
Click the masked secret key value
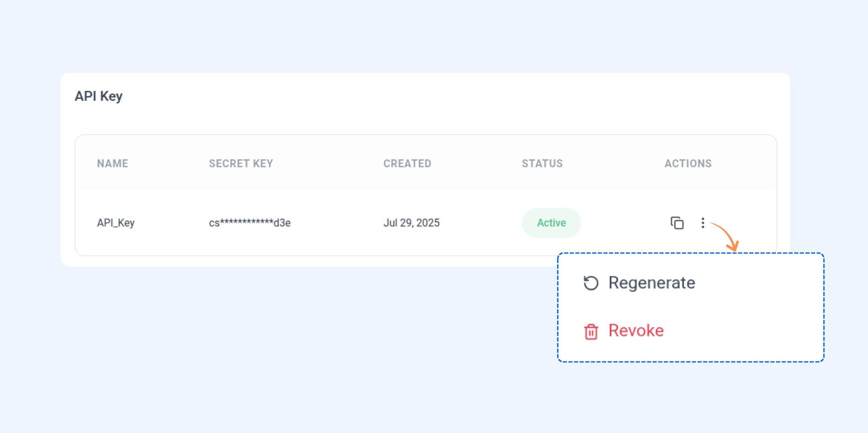(x=250, y=223)
